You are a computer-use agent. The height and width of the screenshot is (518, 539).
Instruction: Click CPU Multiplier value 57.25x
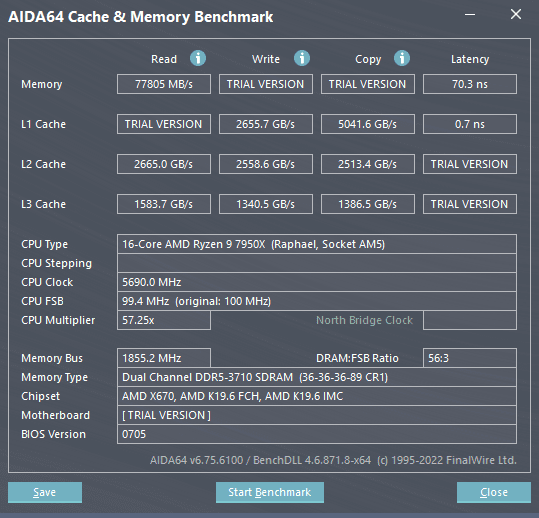[x=164, y=320]
